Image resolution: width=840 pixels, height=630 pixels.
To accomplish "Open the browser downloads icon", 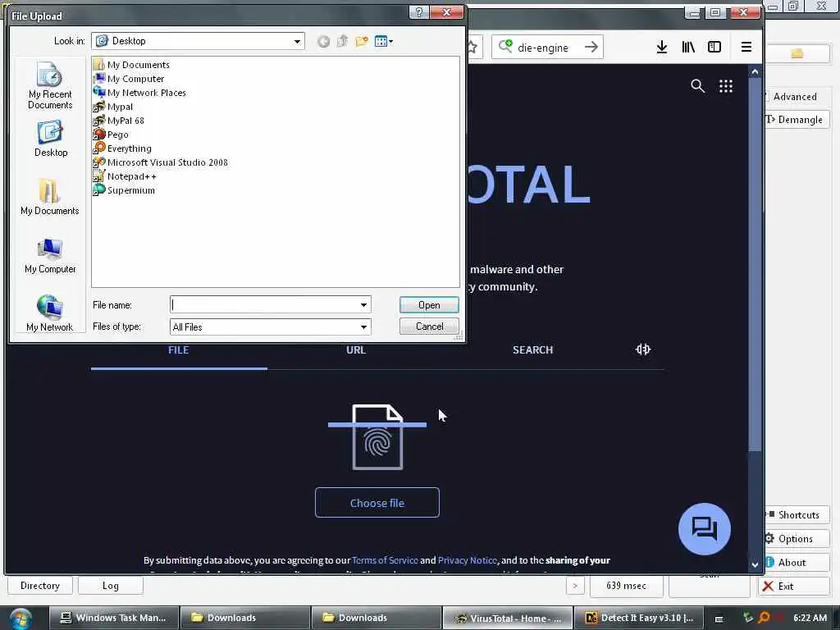I will point(662,47).
